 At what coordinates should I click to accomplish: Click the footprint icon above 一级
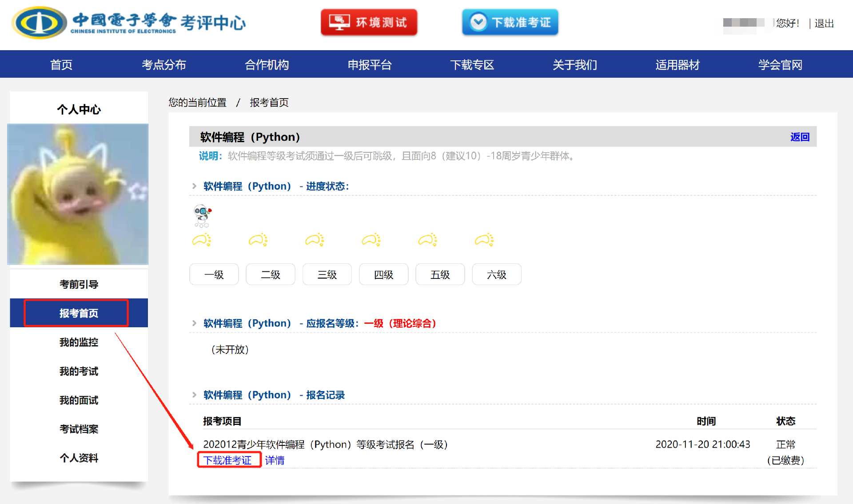(x=202, y=240)
